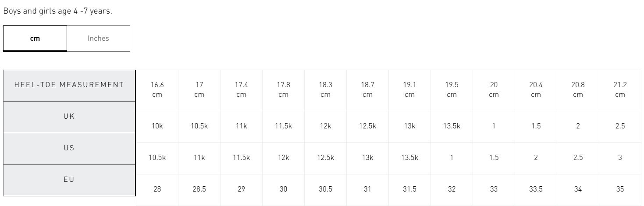Select US size 13.5k cell
644x206 pixels.
coord(409,158)
